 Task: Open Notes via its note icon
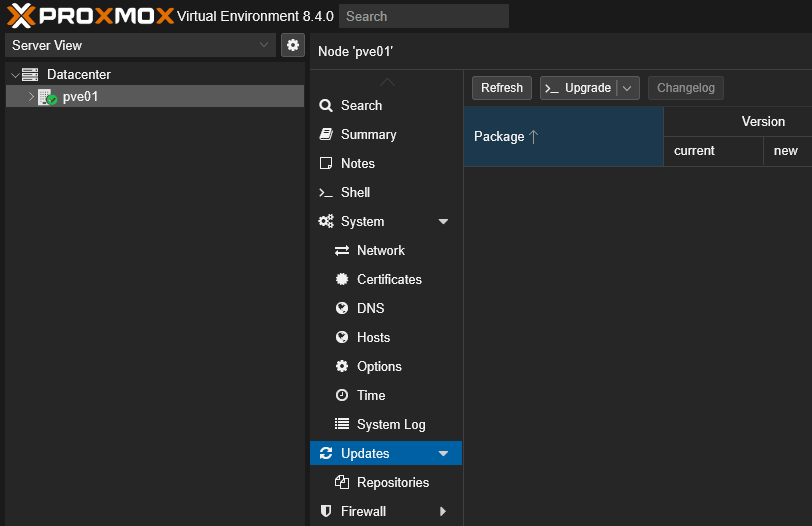coord(326,163)
